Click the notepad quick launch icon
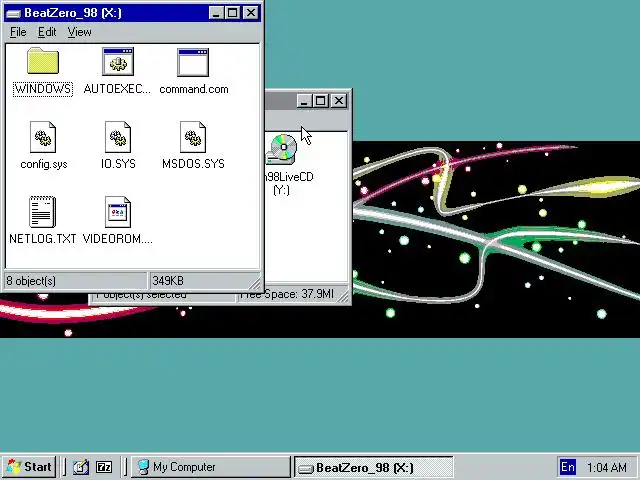 [81, 467]
